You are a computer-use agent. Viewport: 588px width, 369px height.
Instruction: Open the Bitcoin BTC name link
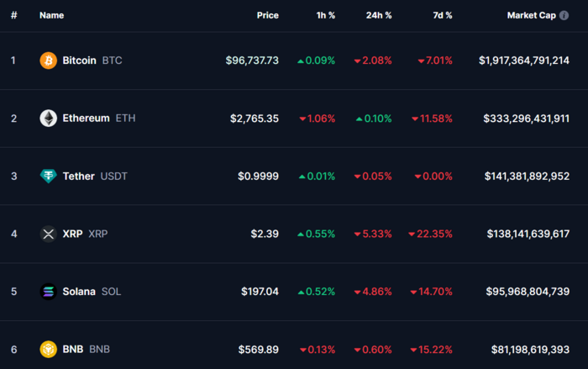(x=80, y=61)
